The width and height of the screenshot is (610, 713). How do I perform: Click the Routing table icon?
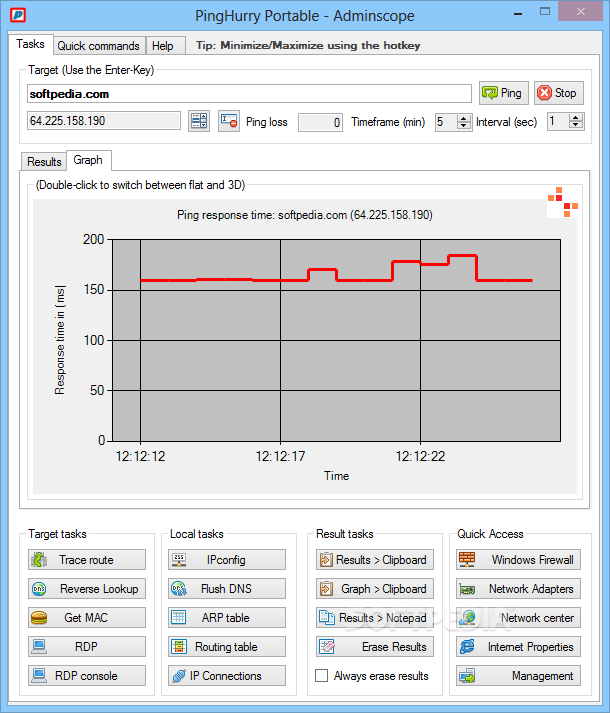point(179,647)
